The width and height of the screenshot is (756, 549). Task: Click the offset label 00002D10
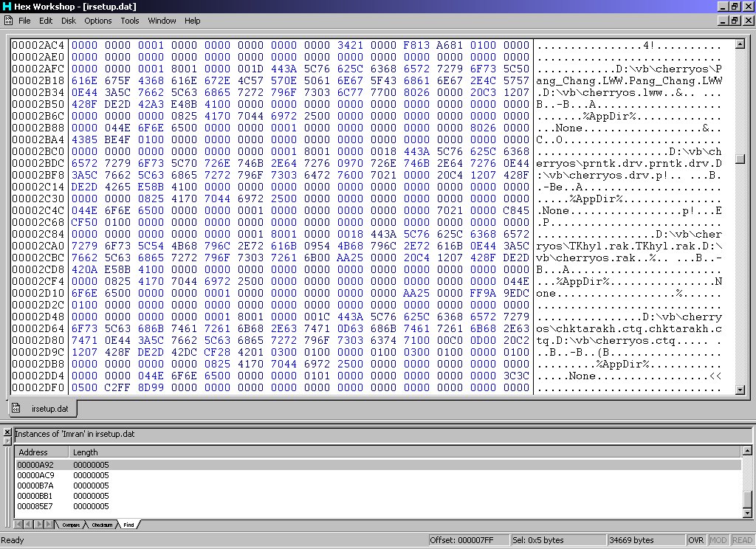pos(38,293)
